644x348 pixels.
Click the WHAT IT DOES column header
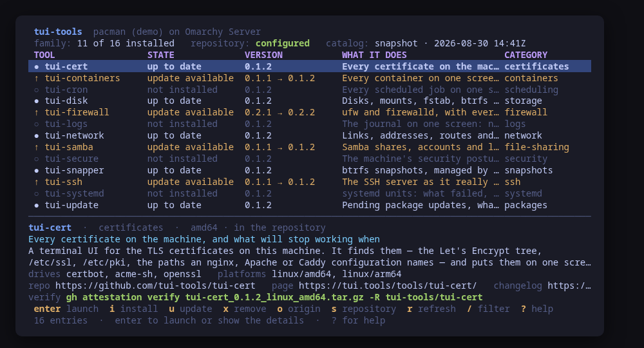[374, 55]
